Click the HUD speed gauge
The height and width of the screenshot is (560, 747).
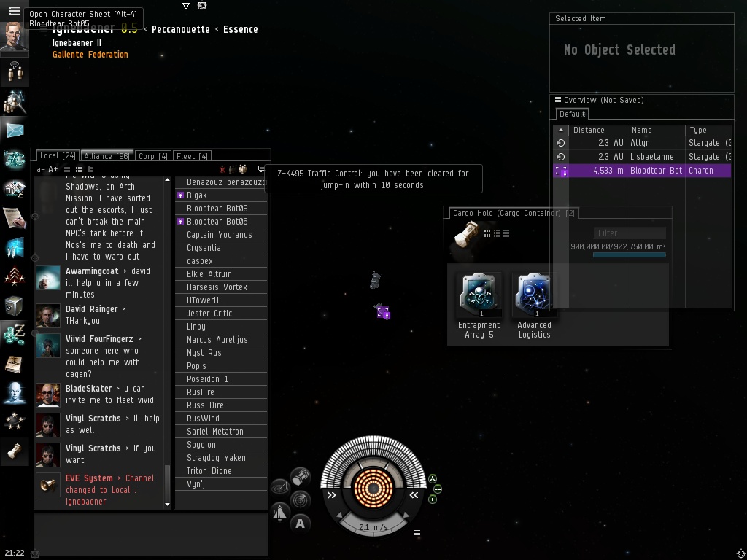tap(373, 527)
